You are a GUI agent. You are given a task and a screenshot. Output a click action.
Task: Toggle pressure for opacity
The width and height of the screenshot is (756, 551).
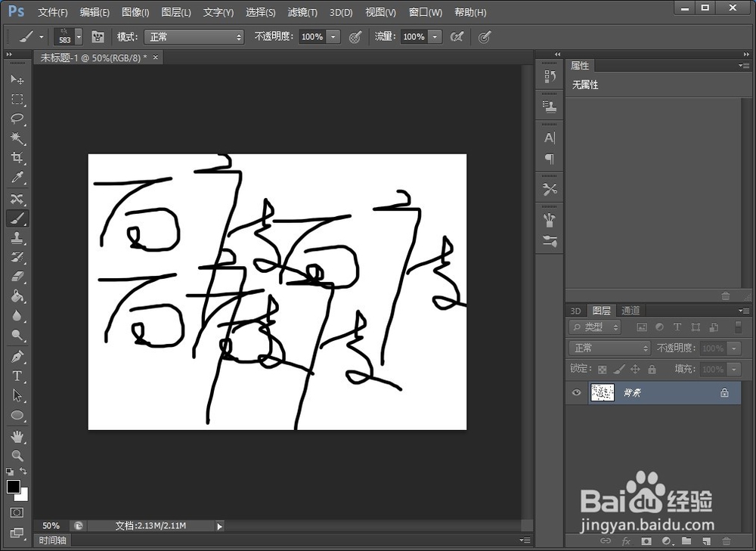point(355,36)
